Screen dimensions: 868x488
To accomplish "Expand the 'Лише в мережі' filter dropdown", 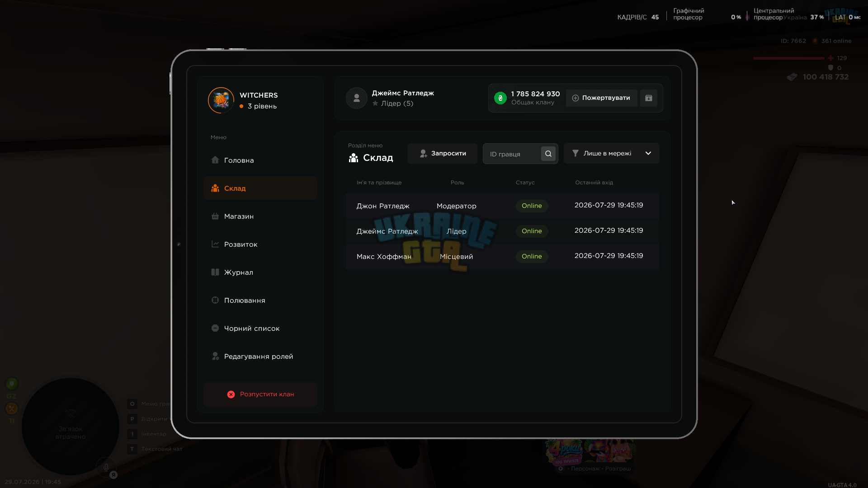I will [x=611, y=154].
